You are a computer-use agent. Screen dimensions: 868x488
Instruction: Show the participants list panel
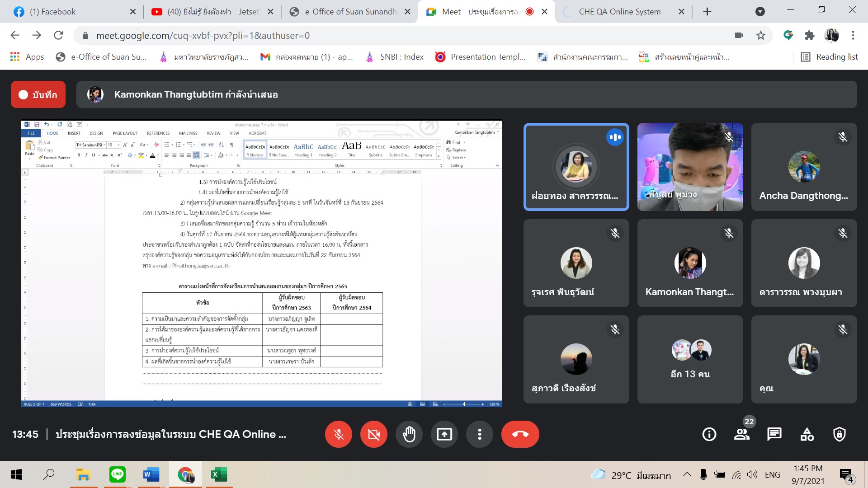741,434
